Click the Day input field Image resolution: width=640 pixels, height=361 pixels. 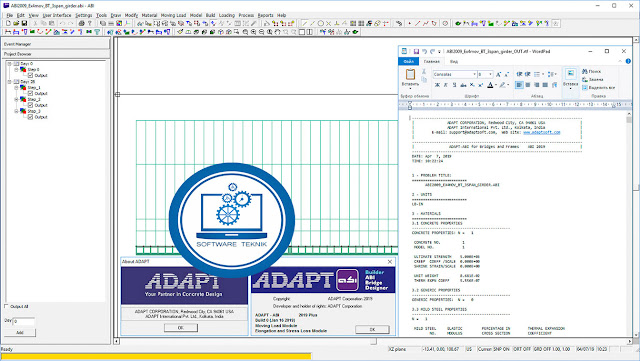click(24, 322)
